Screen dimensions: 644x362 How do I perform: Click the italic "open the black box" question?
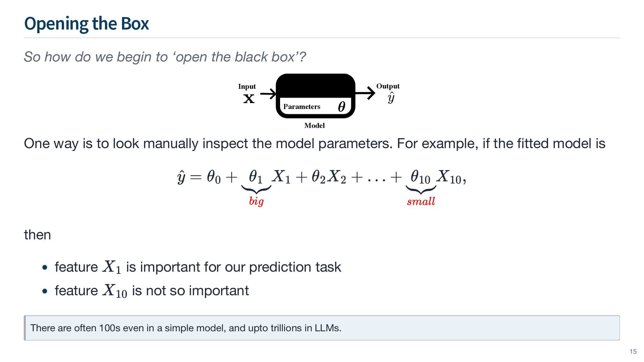tap(165, 57)
